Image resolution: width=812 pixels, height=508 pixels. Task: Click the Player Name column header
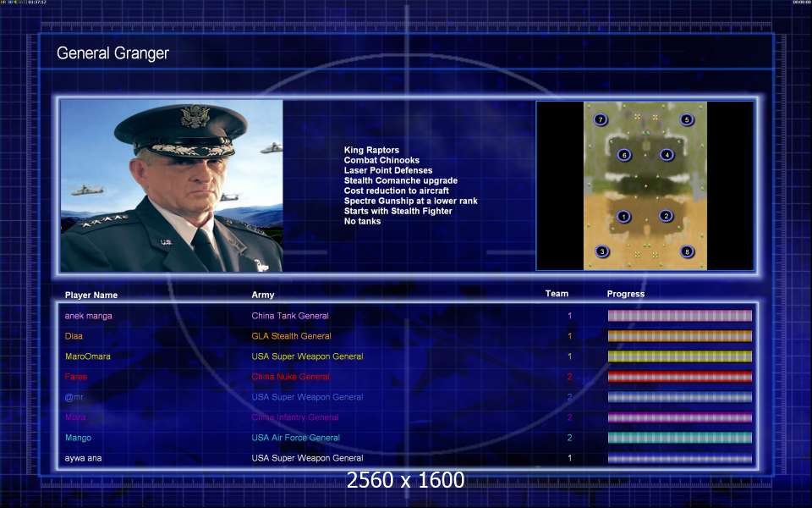point(91,295)
